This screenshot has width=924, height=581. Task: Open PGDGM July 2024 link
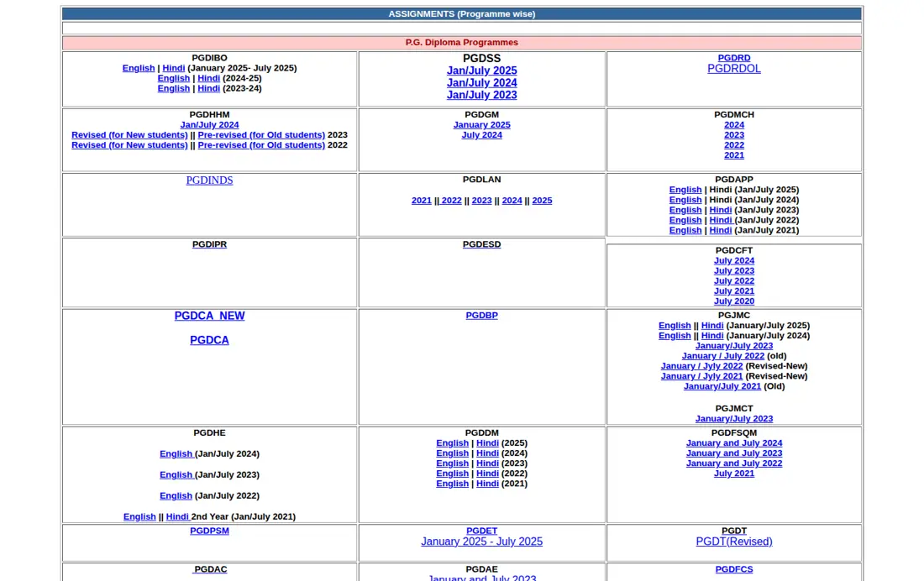(481, 135)
